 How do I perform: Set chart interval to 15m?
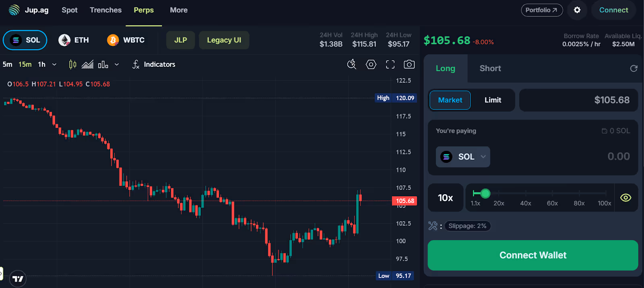point(25,64)
